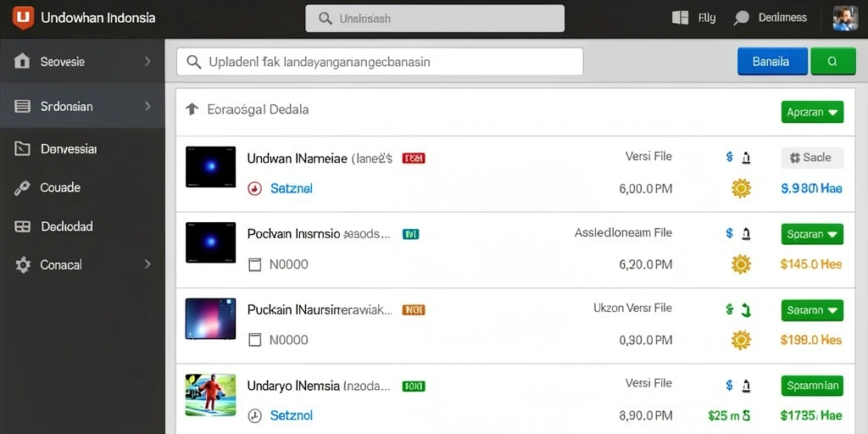Open the Undwan INameiae dark thumbnail
Image resolution: width=868 pixels, height=434 pixels.
tap(210, 167)
